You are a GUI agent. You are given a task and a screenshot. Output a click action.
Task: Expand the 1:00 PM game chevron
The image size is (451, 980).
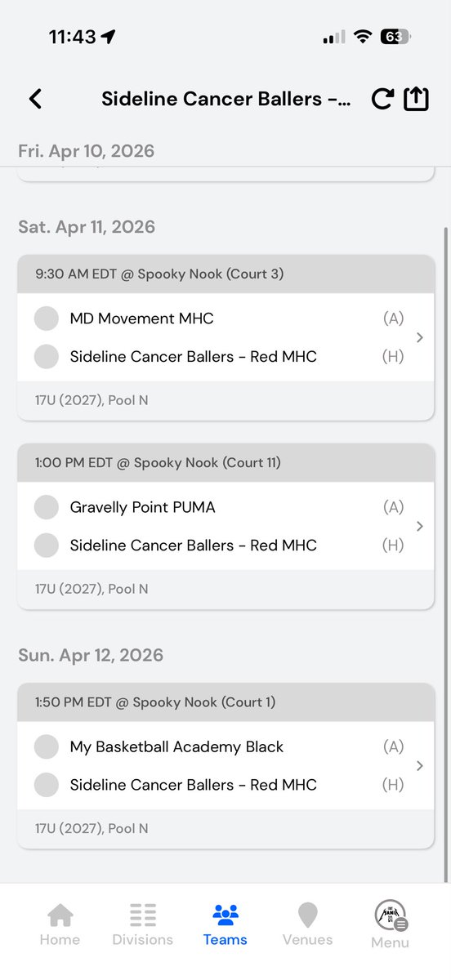pos(419,526)
